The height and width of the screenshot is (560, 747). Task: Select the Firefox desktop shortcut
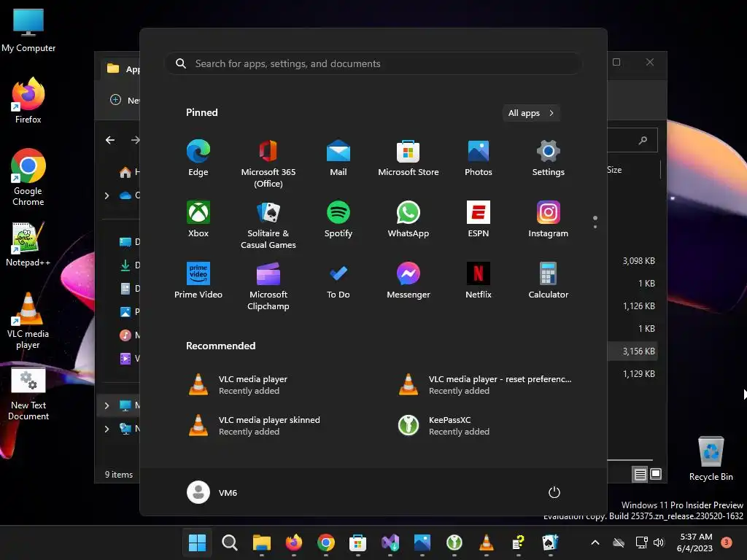[x=28, y=101]
